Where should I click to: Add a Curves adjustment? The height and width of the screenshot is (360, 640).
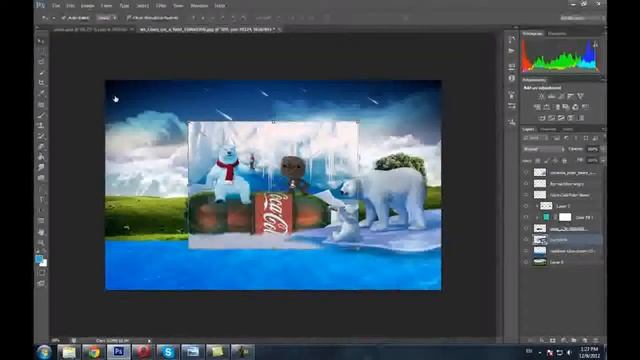click(561, 96)
